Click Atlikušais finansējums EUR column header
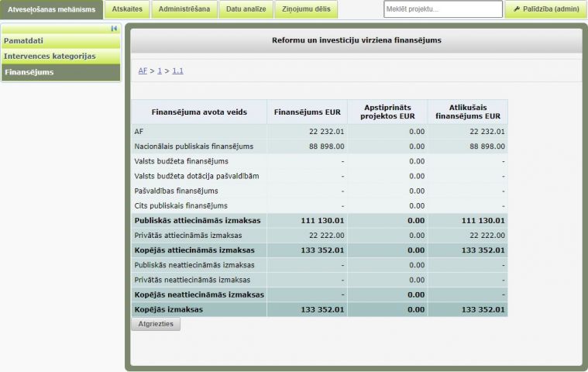 [x=467, y=112]
